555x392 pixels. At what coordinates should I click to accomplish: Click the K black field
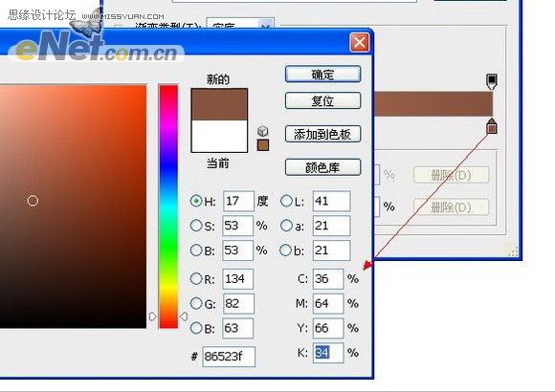point(328,353)
